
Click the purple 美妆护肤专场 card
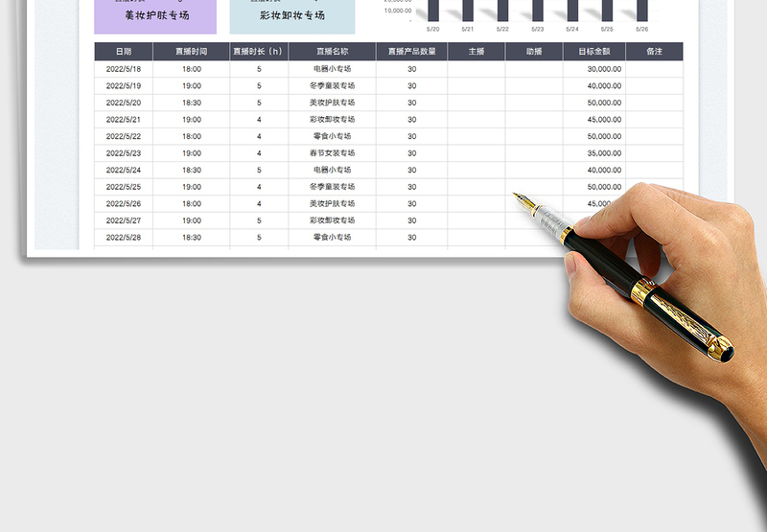pos(155,16)
